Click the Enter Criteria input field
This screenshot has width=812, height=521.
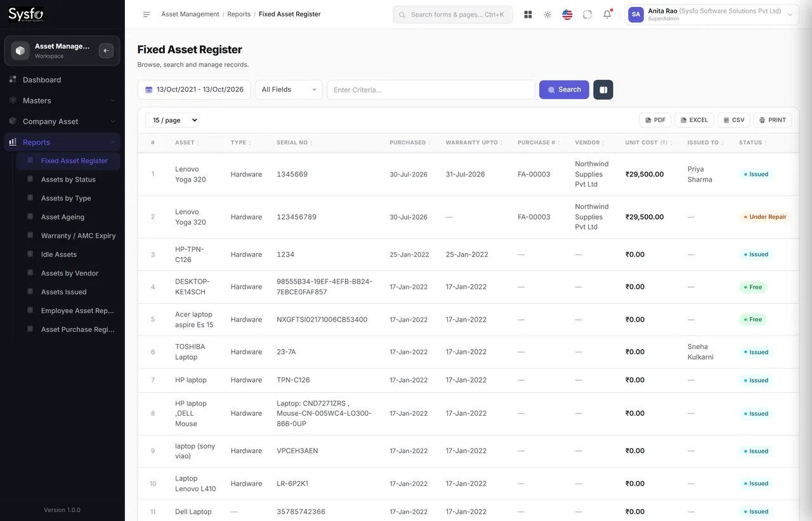click(431, 89)
